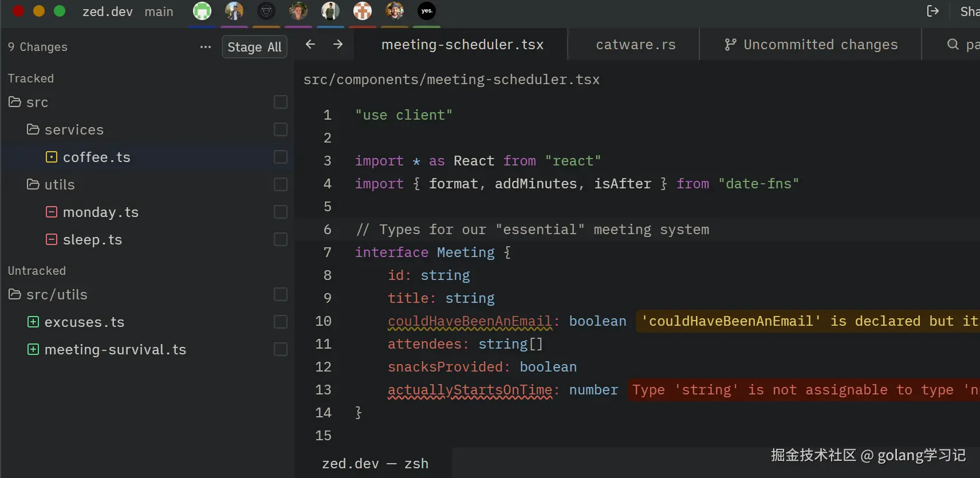Click the dark circular logo collaborator avatar
This screenshot has width=980, height=478.
[x=266, y=11]
